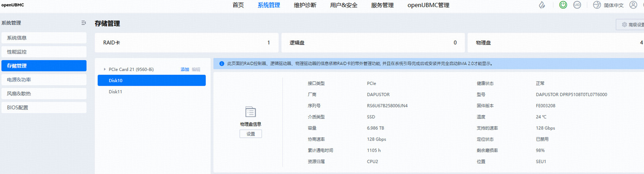The height and width of the screenshot is (174, 644).
Task: Click the openUBMC logo text
Action: click(x=12, y=5)
